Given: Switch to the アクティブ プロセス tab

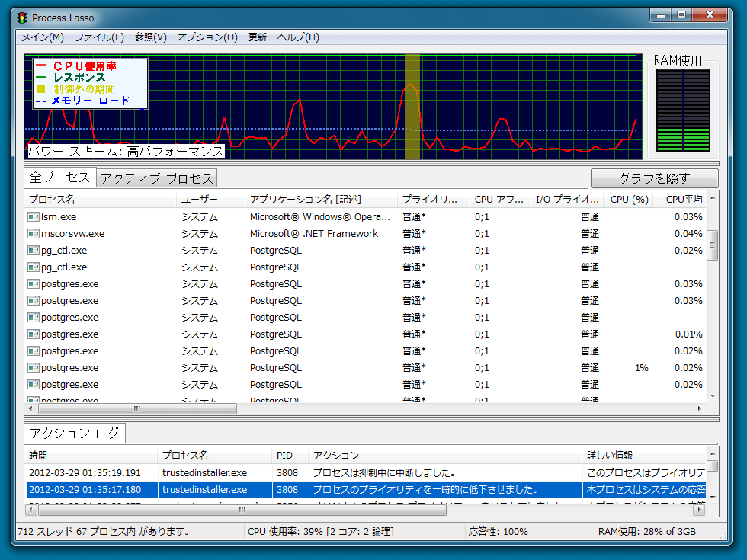Looking at the screenshot, I should coord(157,178).
